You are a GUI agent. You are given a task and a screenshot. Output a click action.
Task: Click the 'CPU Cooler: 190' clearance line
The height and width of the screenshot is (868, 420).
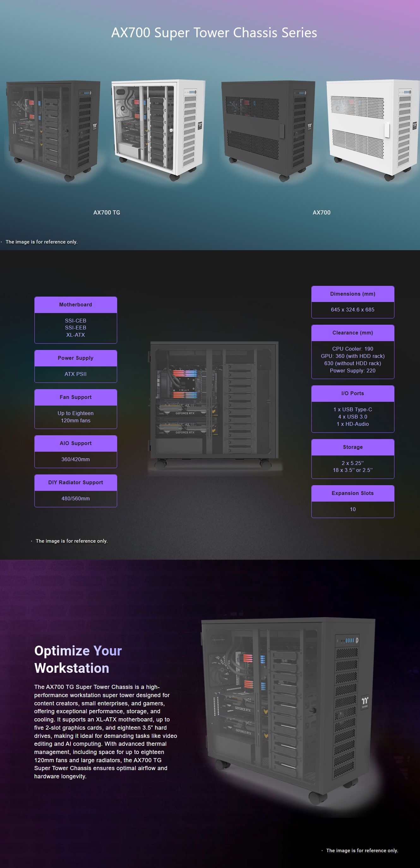coord(353,349)
